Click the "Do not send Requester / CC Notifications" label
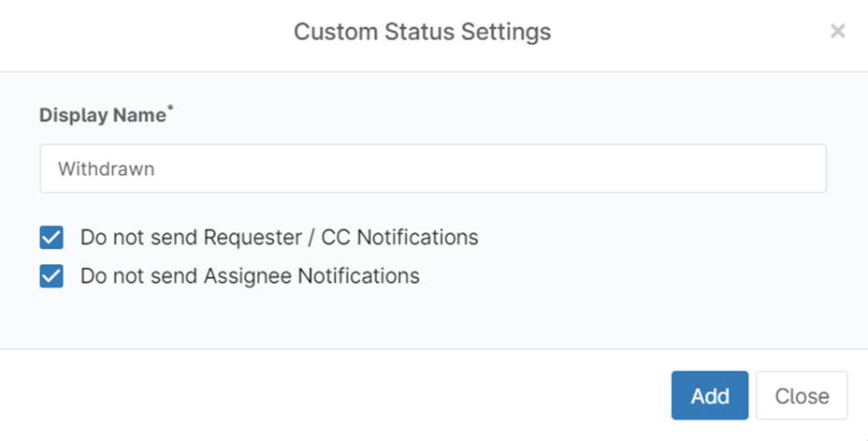 click(x=279, y=238)
